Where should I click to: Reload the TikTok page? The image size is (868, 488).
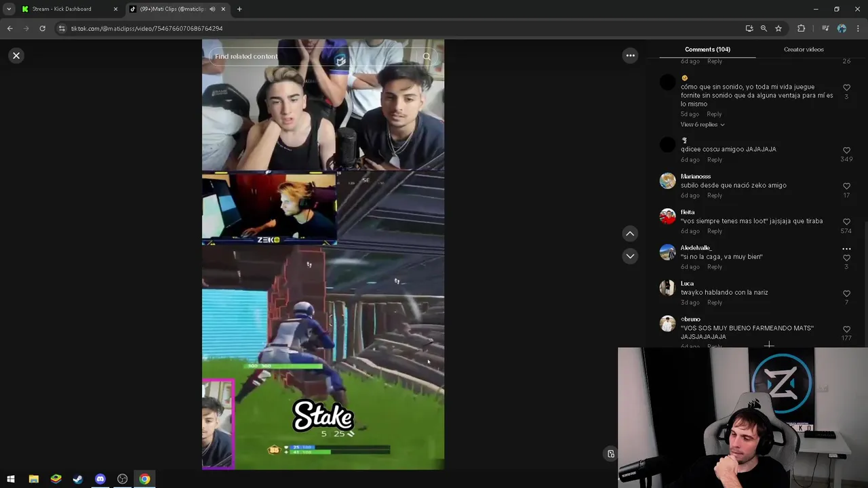point(42,28)
